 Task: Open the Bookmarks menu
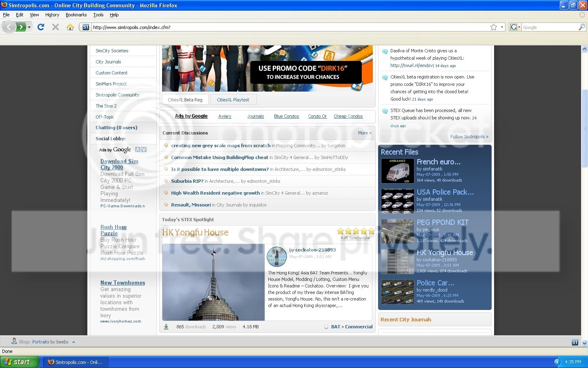76,15
